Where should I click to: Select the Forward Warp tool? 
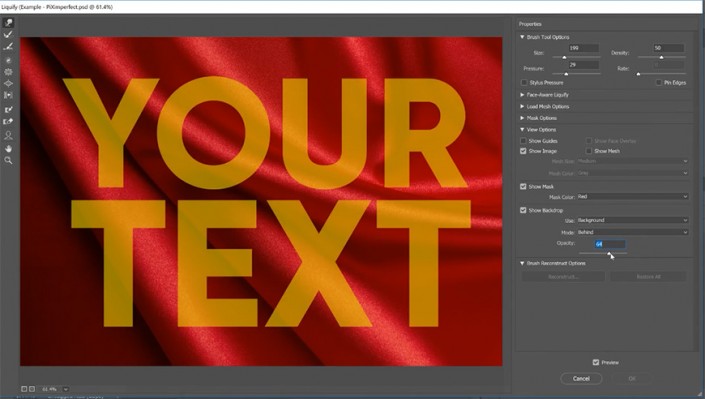coord(8,22)
